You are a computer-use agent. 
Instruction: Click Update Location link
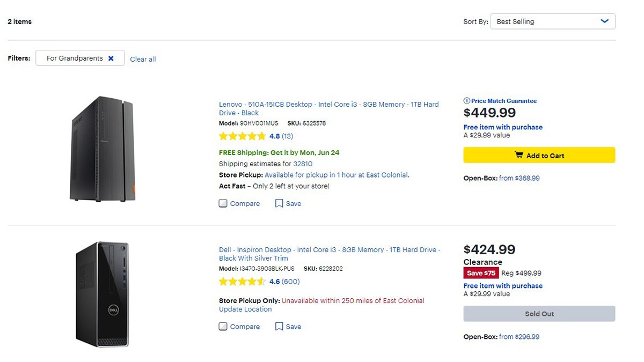point(245,309)
